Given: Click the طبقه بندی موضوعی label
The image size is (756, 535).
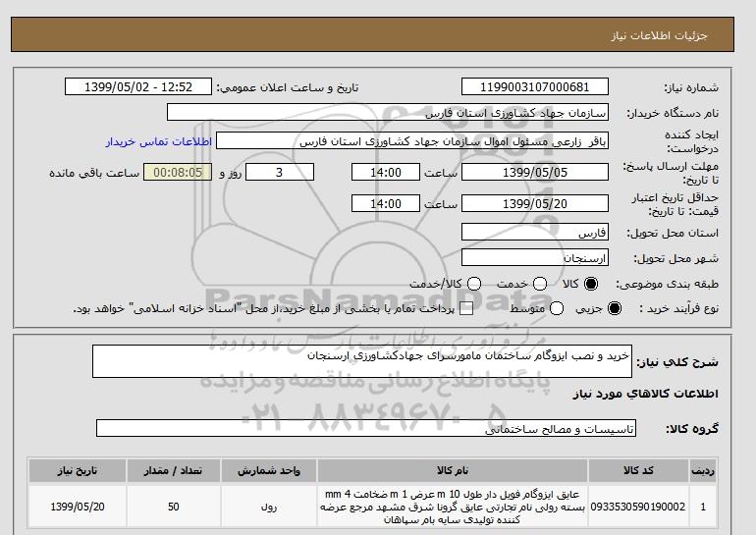Looking at the screenshot, I should click(667, 285).
